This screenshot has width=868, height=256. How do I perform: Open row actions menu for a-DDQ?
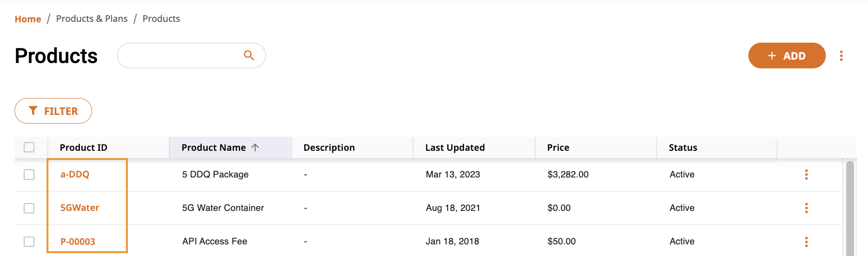806,175
